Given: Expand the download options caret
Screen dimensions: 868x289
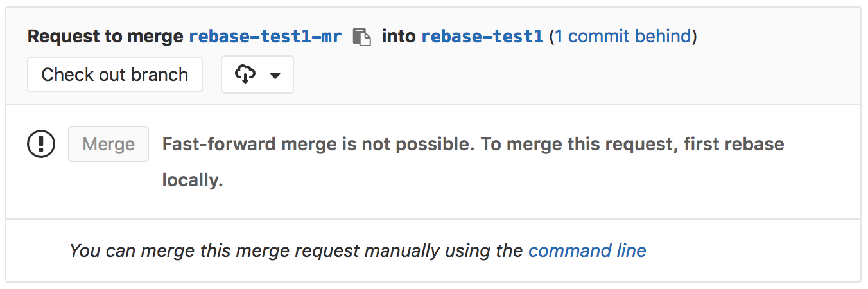Looking at the screenshot, I should [275, 76].
